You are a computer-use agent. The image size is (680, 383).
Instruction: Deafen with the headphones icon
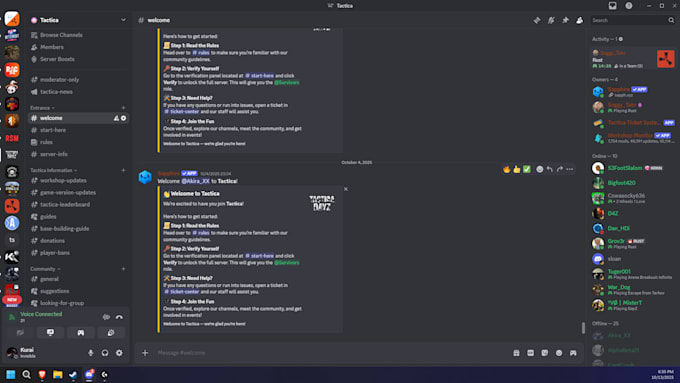coord(105,353)
